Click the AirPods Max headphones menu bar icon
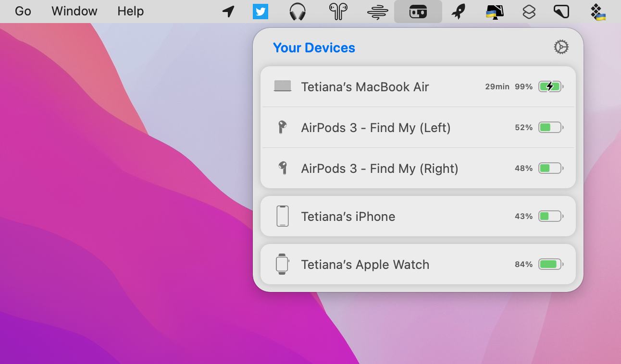621x364 pixels. coord(297,11)
